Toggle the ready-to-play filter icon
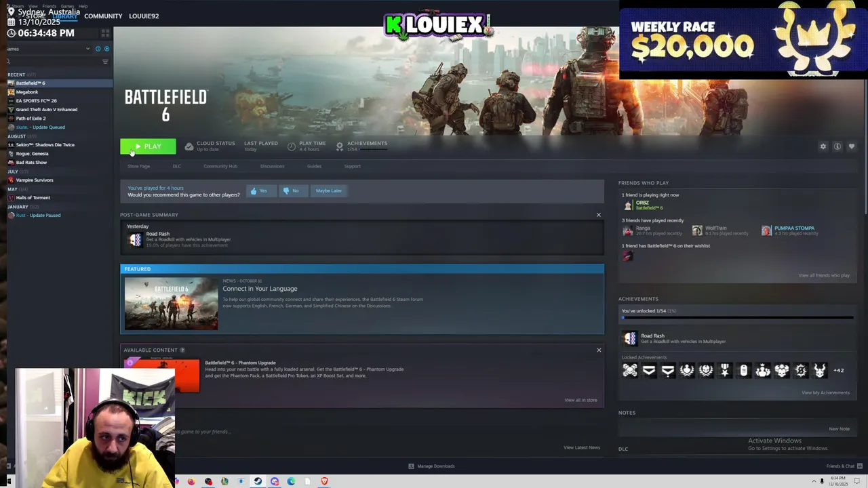This screenshot has width=868, height=488. click(x=106, y=49)
